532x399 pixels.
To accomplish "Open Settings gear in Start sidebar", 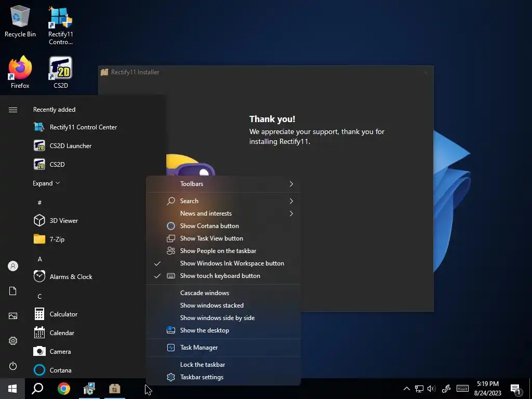I will [13, 341].
